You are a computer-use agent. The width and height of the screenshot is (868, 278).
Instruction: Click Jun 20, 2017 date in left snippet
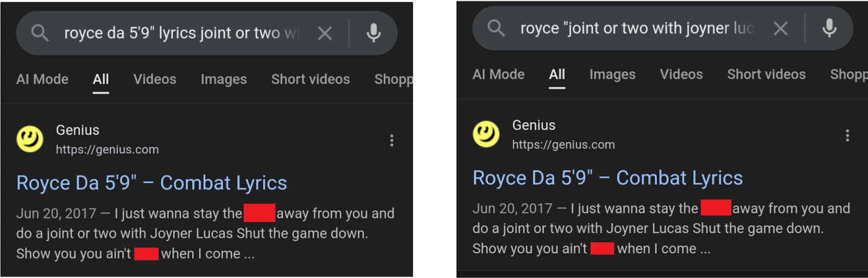(56, 213)
